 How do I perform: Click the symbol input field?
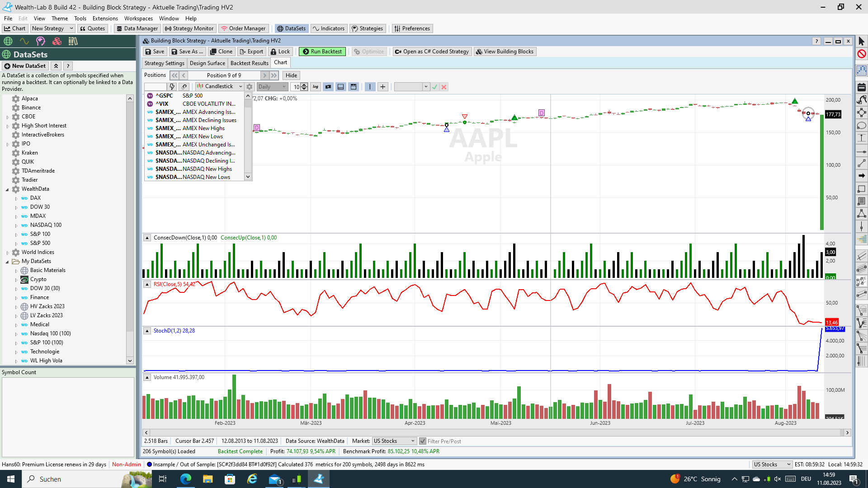click(156, 87)
